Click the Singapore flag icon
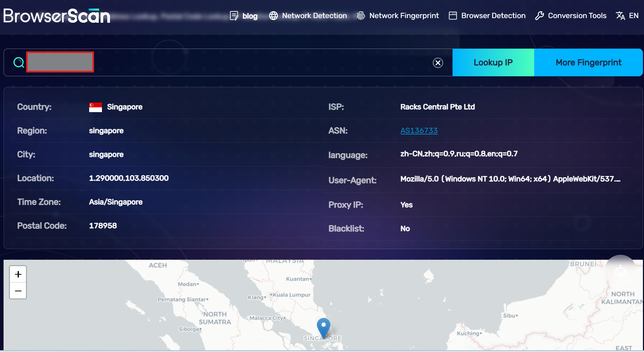The image size is (644, 352). coord(95,106)
